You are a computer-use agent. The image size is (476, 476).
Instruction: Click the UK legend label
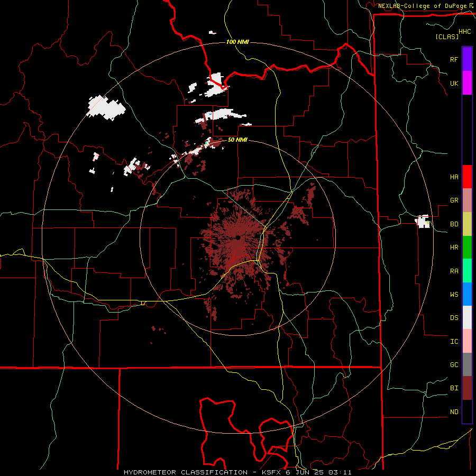click(x=454, y=83)
